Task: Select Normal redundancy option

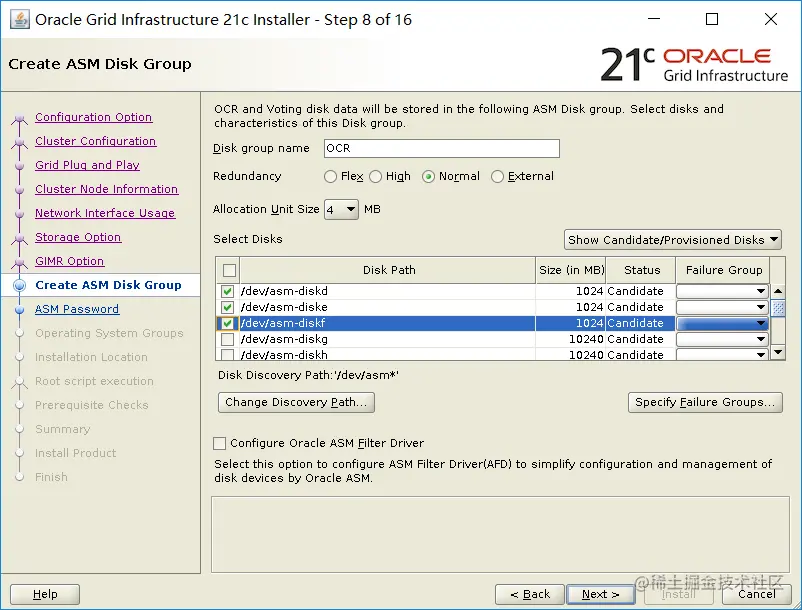Action: click(x=429, y=176)
